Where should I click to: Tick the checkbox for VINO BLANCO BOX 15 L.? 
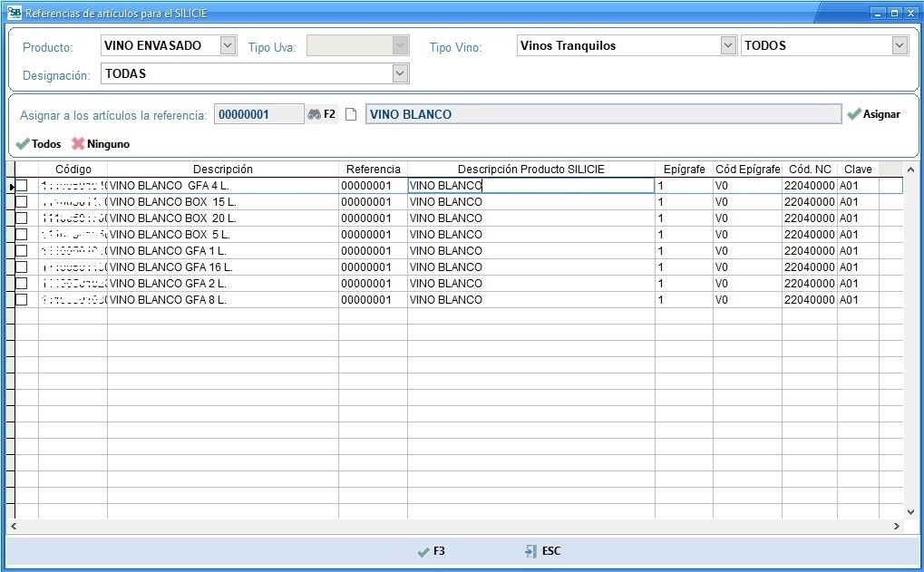tap(22, 202)
